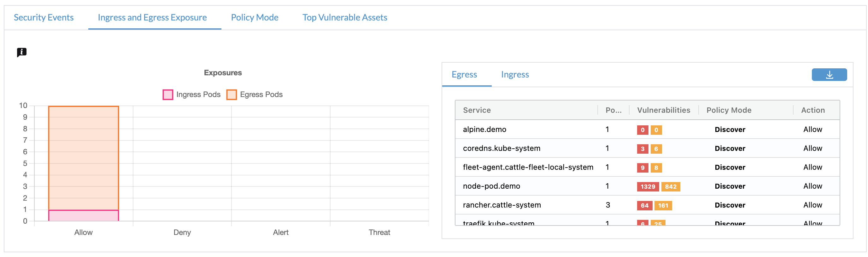
Task: Sort by Vulnerabilities column header
Action: tap(663, 110)
